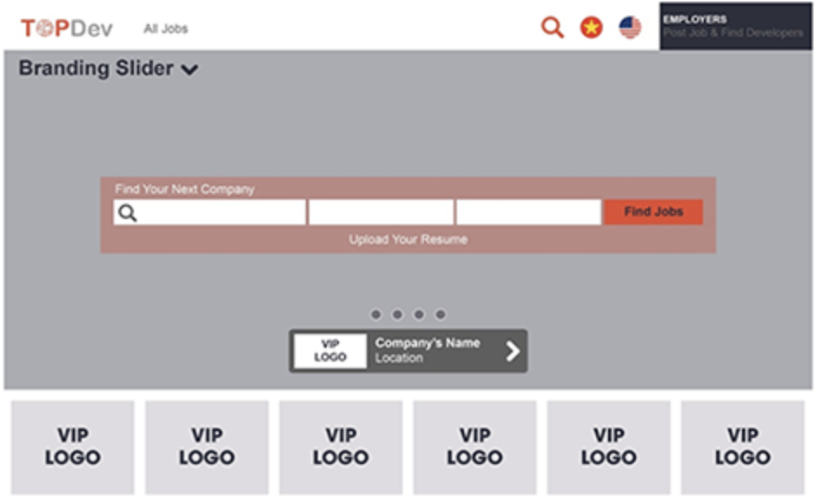Screen dimensions: 815x504
Task: Click magnifier icon inside search field
Action: (128, 213)
